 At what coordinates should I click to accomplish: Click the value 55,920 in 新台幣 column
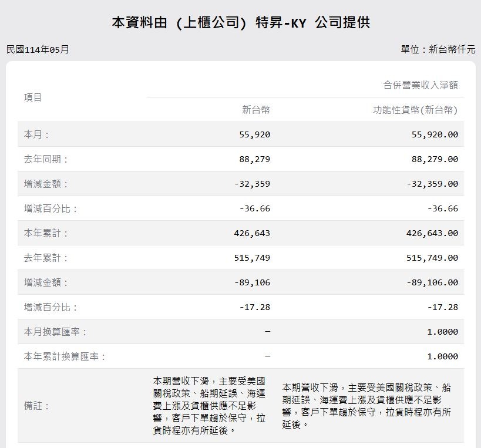click(x=255, y=134)
